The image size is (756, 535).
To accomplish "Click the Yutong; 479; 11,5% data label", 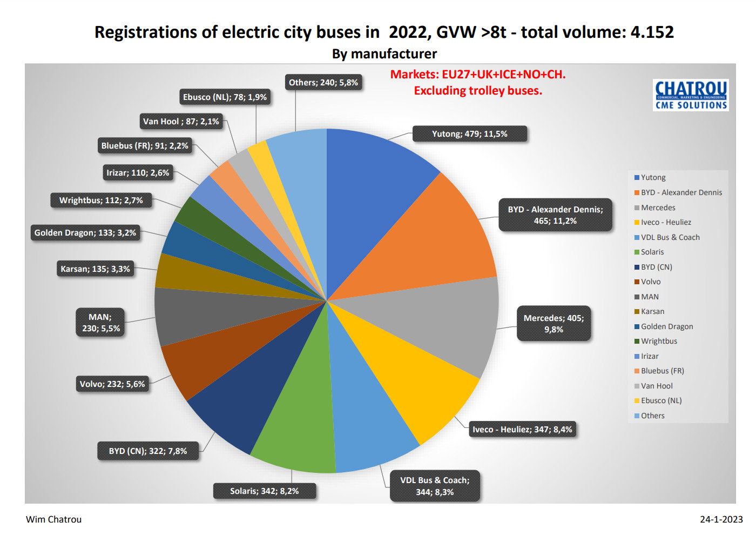I will pyautogui.click(x=469, y=134).
